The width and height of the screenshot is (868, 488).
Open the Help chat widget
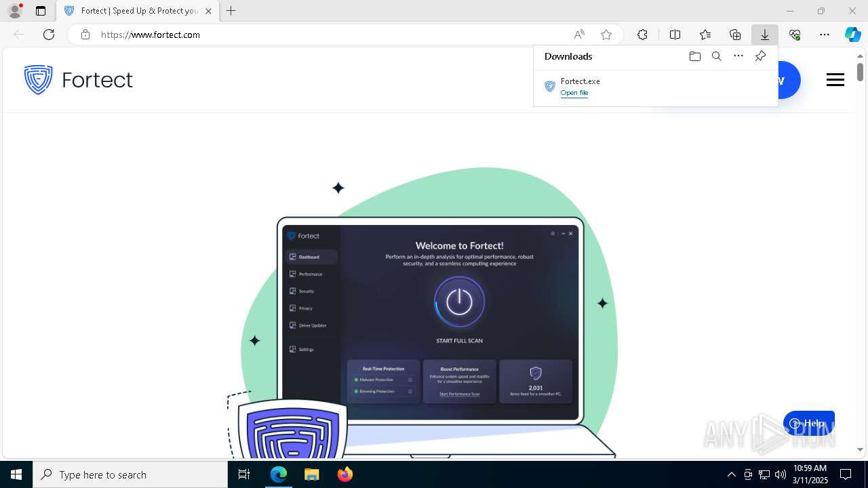click(809, 424)
